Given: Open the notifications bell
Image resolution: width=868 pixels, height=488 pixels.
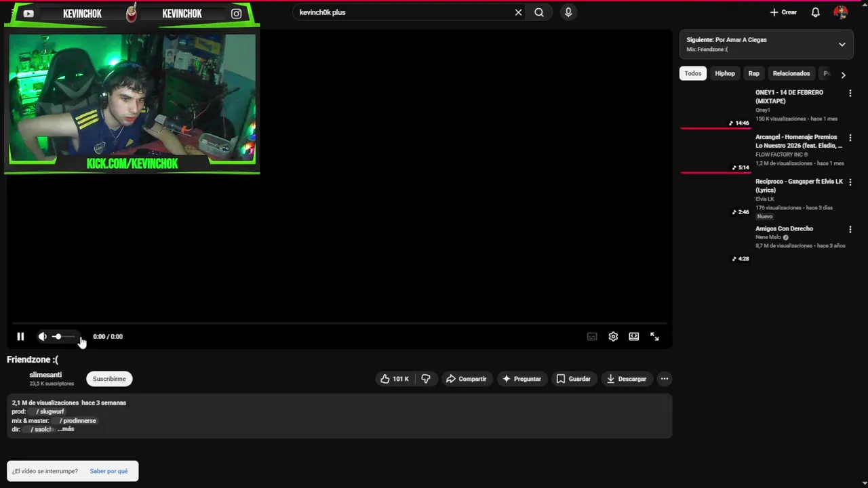Looking at the screenshot, I should click(816, 12).
